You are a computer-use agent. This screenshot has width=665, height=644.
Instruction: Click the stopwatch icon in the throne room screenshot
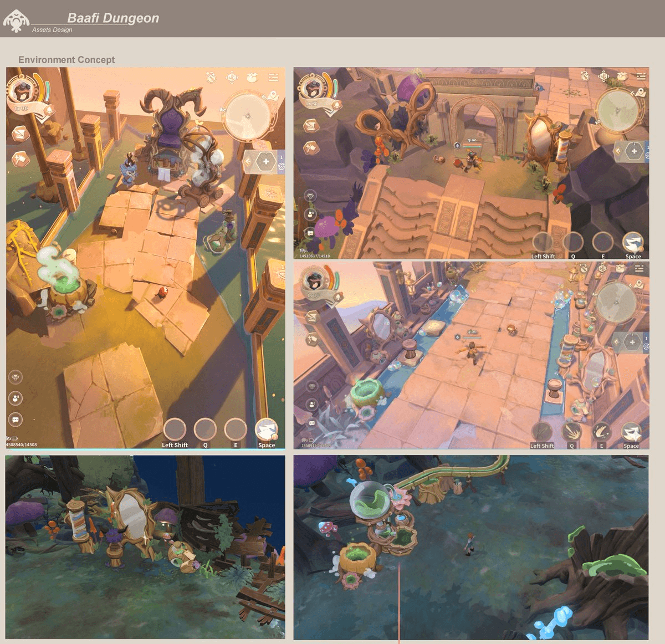click(x=211, y=77)
